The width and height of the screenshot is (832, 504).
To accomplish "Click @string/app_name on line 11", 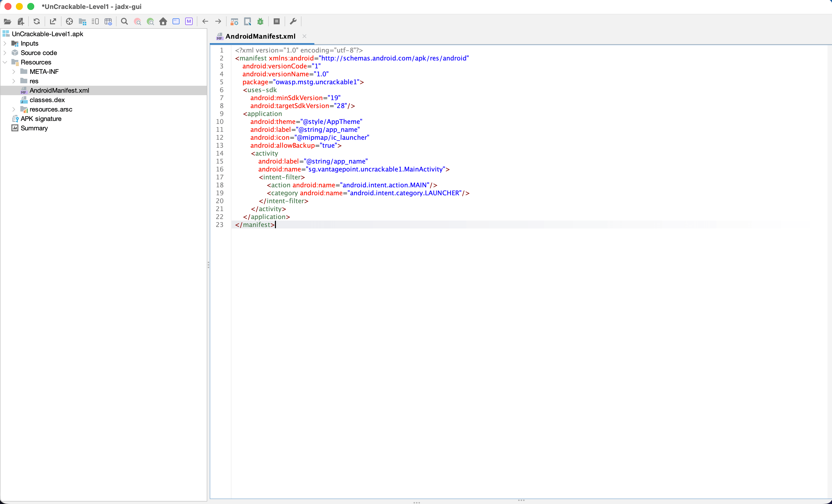I will (x=328, y=130).
